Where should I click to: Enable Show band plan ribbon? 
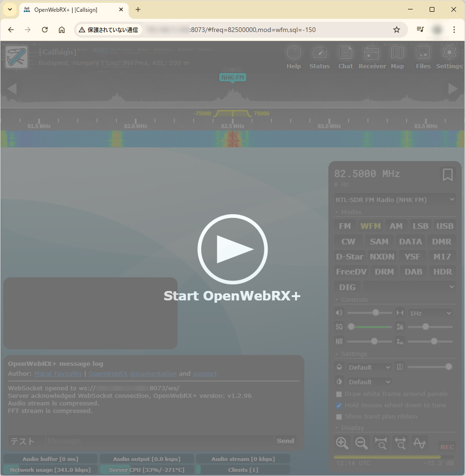339,416
